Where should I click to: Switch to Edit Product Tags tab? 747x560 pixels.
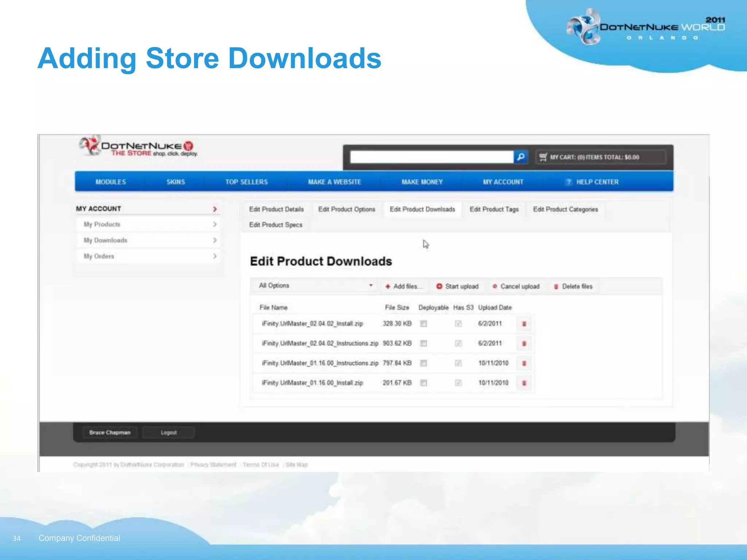[x=494, y=209]
